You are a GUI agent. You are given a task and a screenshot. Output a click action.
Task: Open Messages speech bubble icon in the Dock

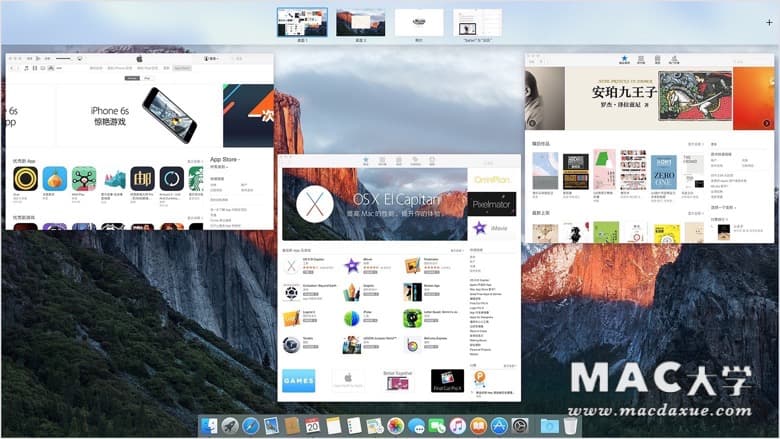click(416, 426)
